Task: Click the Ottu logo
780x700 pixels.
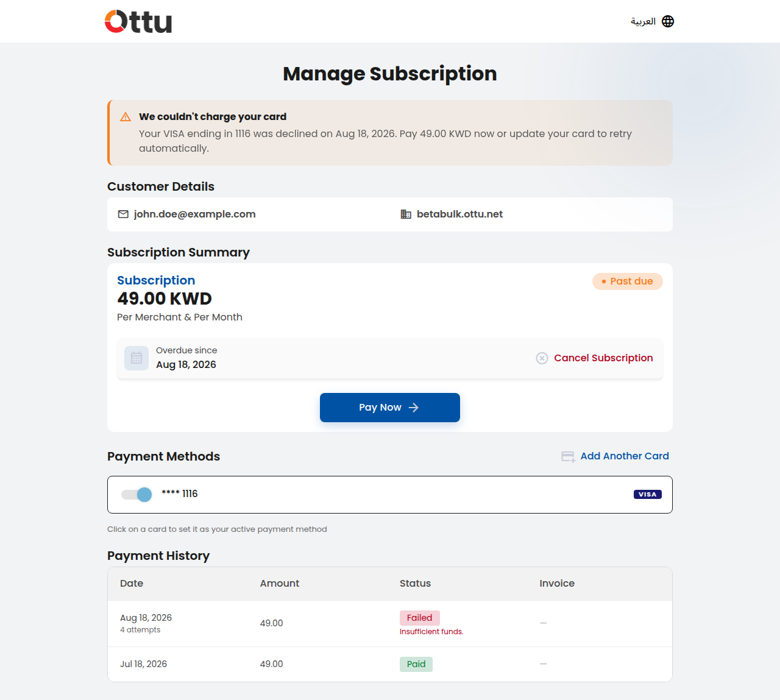Action: coord(138,21)
